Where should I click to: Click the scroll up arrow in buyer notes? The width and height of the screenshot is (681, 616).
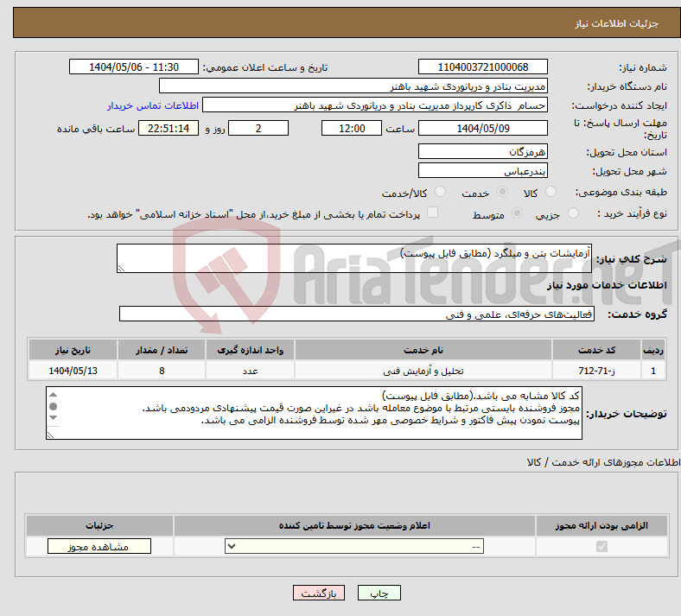click(x=53, y=395)
